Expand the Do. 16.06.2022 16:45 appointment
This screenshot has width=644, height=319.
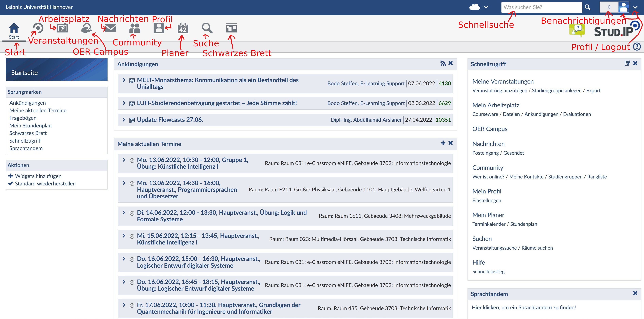pyautogui.click(x=124, y=282)
